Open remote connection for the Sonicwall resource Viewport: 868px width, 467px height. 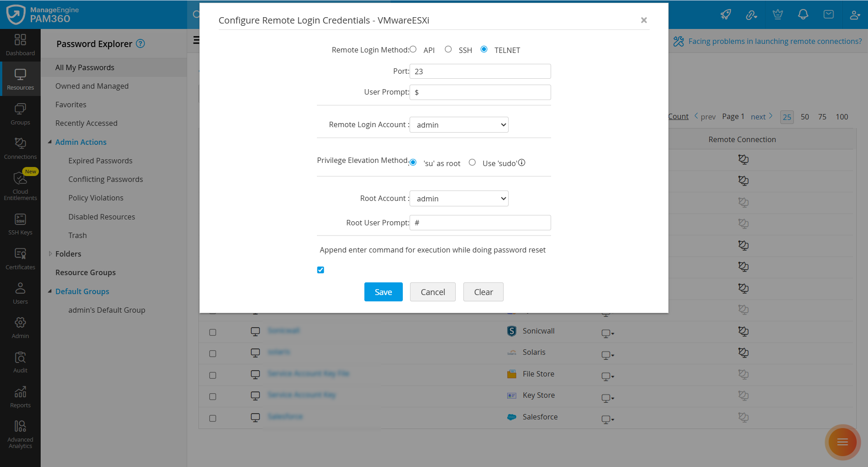pyautogui.click(x=744, y=331)
